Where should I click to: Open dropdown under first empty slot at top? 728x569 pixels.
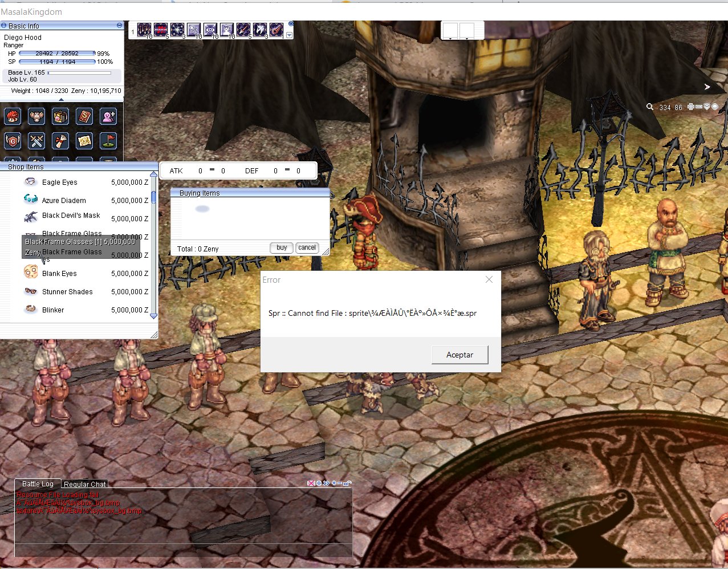tap(450, 38)
